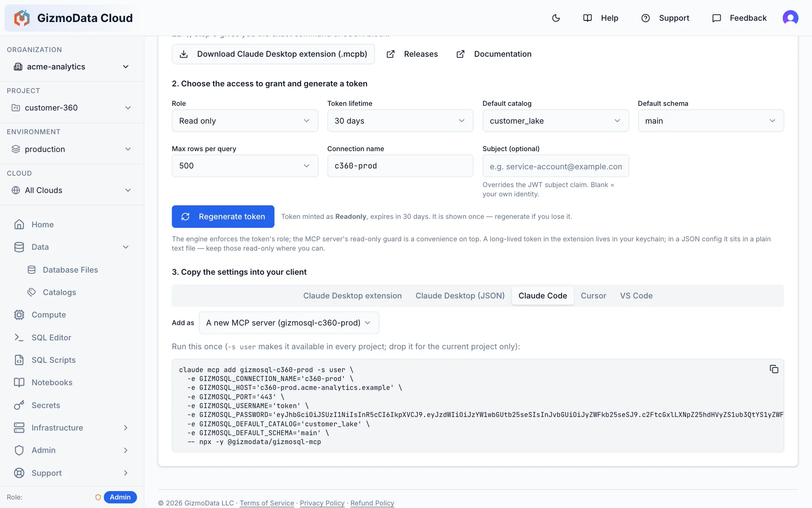Viewport: 812px width, 508px height.
Task: Open the Role dropdown showing Read only
Action: pos(245,121)
